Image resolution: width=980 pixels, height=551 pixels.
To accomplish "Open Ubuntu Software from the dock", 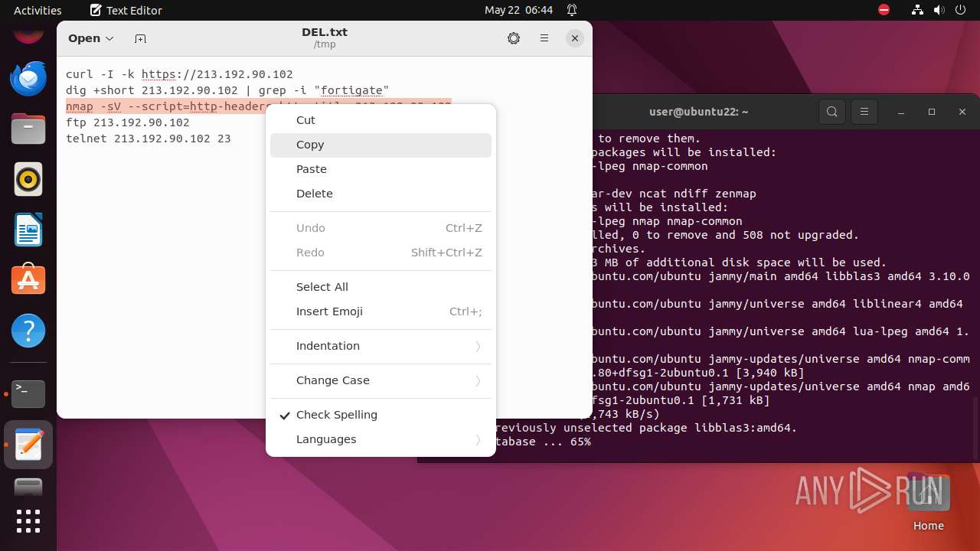I will [x=28, y=280].
